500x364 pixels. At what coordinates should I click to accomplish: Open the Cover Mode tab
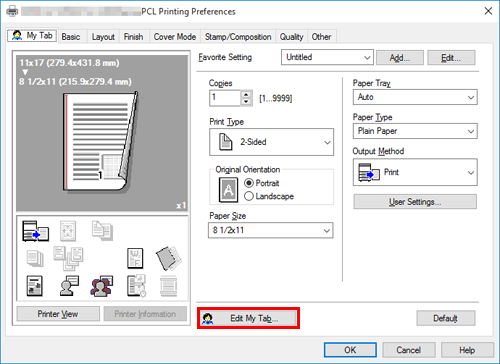[x=175, y=37]
